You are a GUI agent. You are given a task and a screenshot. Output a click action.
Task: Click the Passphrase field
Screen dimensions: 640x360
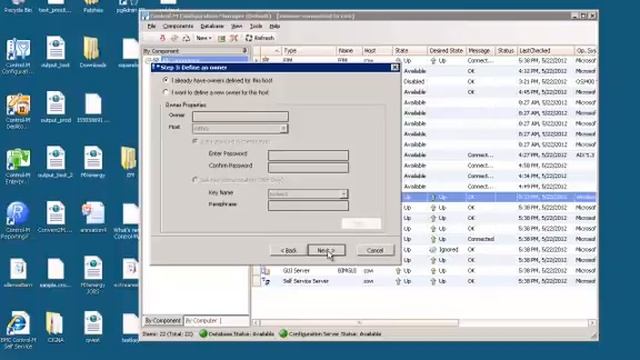[308, 206]
